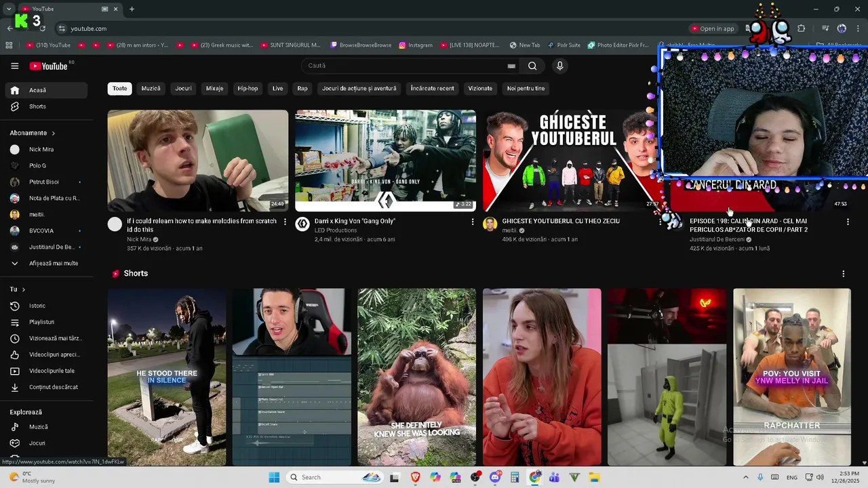Open the YouTube guide hamburger menu

coord(14,66)
